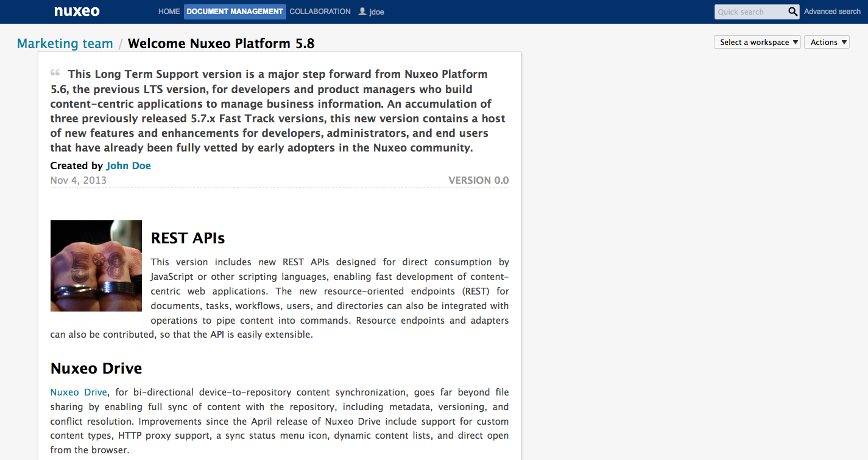Viewport: 868px width, 460px height.
Task: Click the Quick search magnifier icon
Action: click(x=792, y=12)
